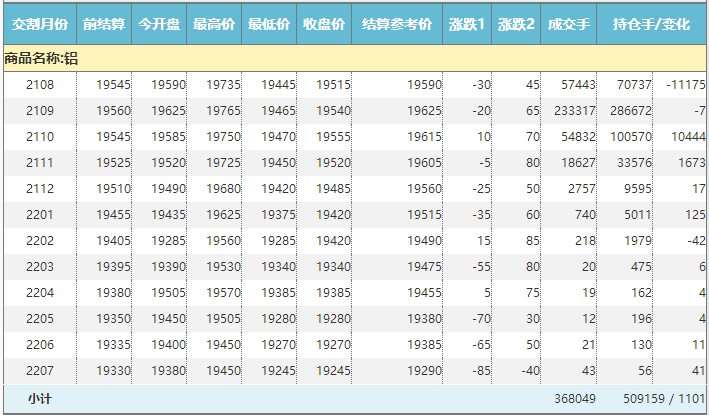Screen dimensions: 709x415
Task: Select delivery month 2201 cell
Action: click(40, 215)
